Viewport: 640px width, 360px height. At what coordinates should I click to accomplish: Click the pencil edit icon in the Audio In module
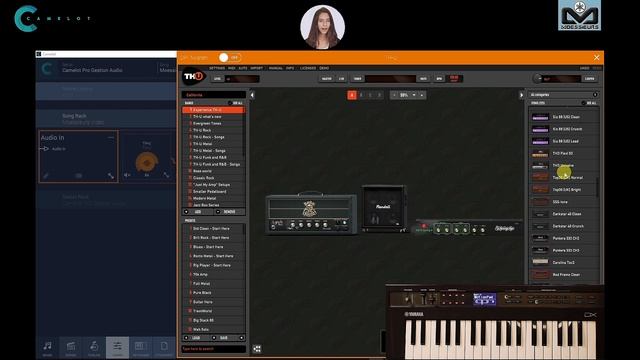pos(46,176)
